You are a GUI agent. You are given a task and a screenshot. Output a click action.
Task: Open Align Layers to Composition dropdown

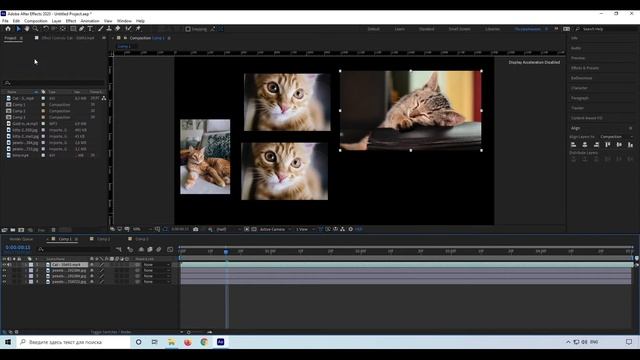(616, 137)
